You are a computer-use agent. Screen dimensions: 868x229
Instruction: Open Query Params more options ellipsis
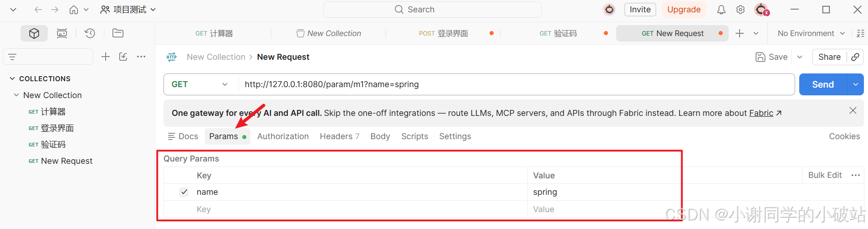(856, 175)
